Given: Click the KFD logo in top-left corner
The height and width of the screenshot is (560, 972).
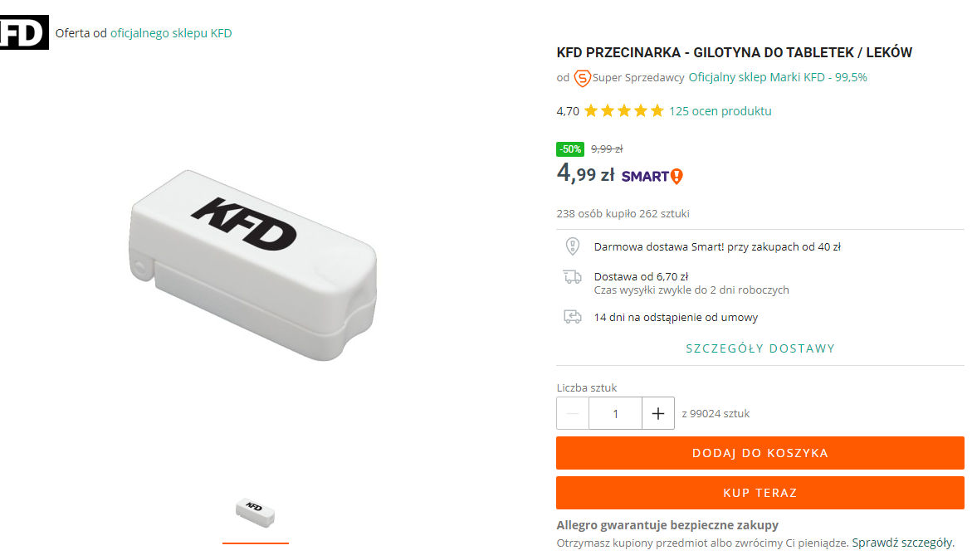Looking at the screenshot, I should (x=23, y=33).
